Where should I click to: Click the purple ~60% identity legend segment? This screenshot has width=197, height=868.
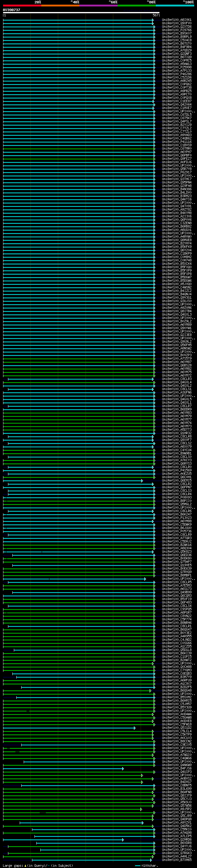[99, 6]
